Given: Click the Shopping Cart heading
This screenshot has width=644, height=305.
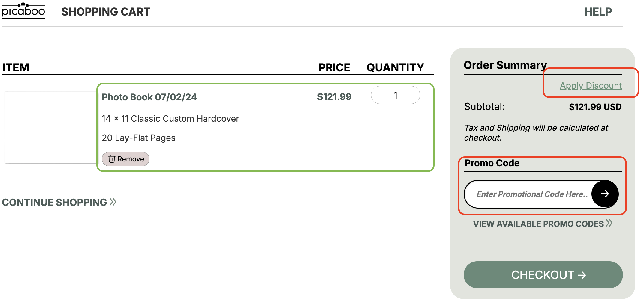Looking at the screenshot, I should tap(106, 12).
